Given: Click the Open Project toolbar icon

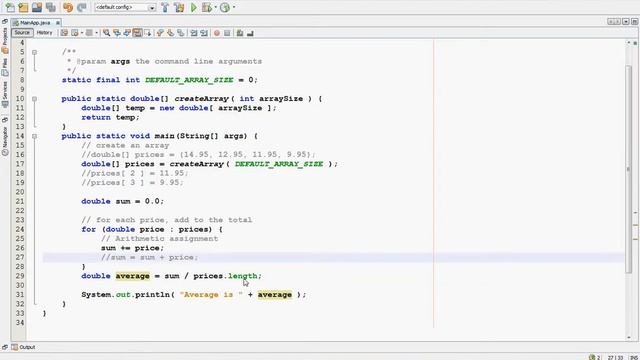Looking at the screenshot, I should click(37, 7).
